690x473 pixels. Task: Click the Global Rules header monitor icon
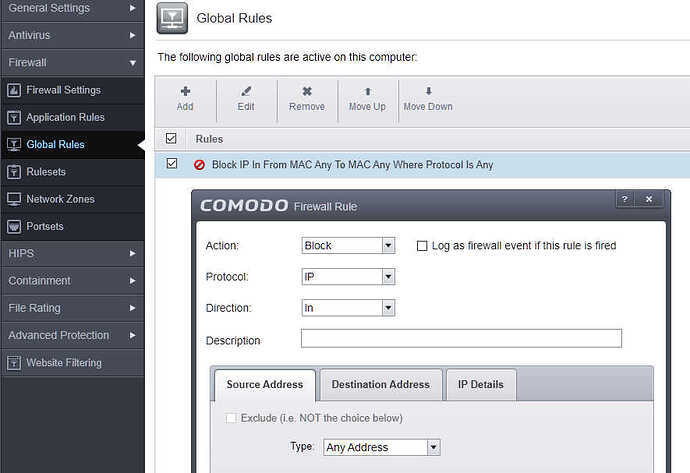pyautogui.click(x=172, y=18)
